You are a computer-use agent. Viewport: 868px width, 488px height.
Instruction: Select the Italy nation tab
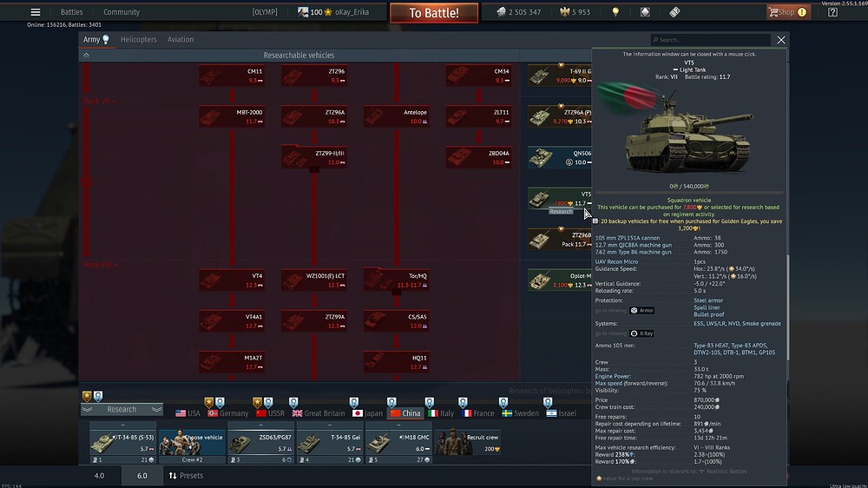click(x=441, y=413)
